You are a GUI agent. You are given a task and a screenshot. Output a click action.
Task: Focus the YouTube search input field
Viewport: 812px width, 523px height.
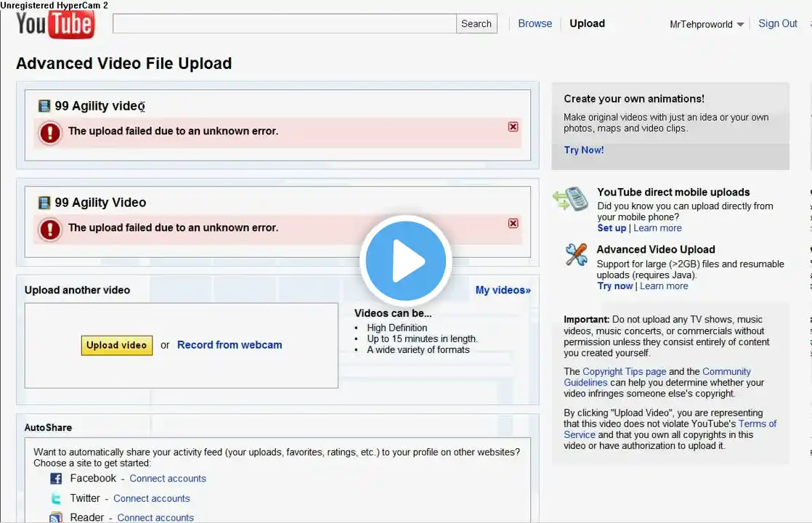(284, 24)
